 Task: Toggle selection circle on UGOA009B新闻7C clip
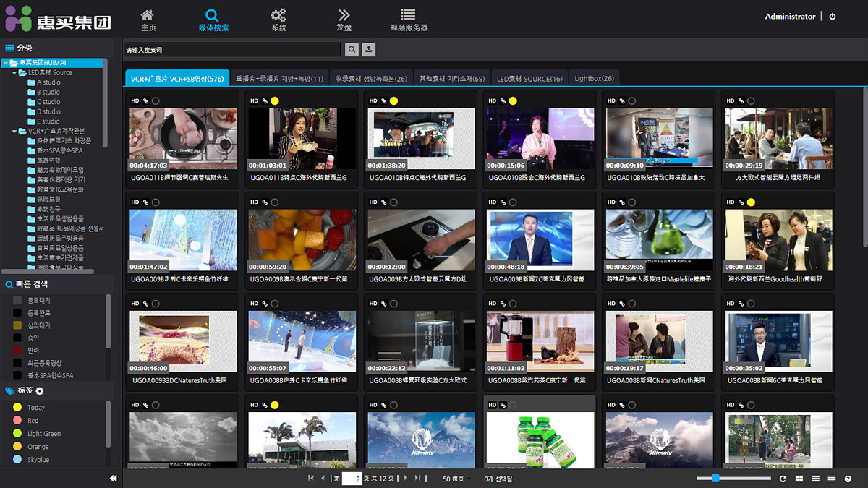pos(513,202)
